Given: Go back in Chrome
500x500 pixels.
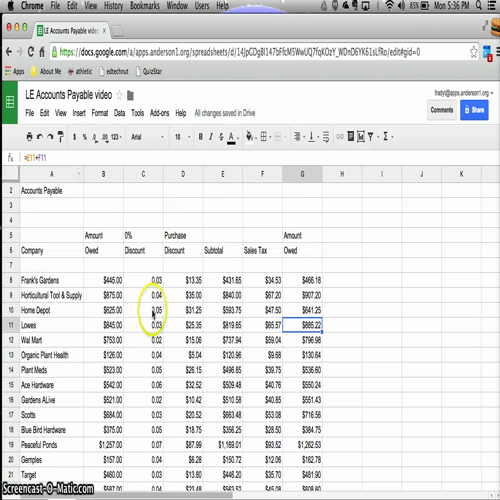Looking at the screenshot, I should click(x=9, y=52).
